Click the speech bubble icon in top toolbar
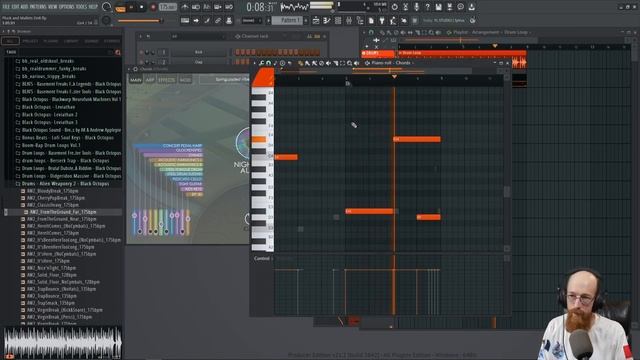640x360 pixels. [460, 7]
